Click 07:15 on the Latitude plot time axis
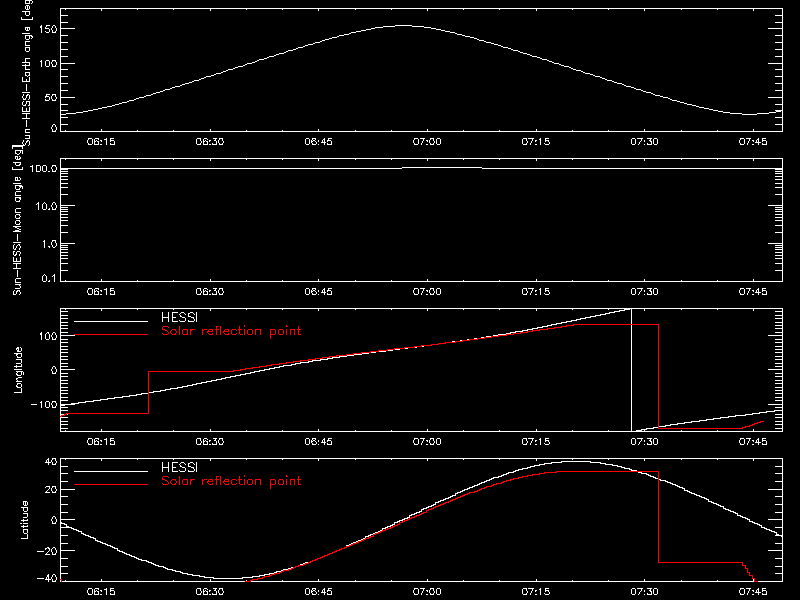The height and width of the screenshot is (600, 800). [x=536, y=591]
